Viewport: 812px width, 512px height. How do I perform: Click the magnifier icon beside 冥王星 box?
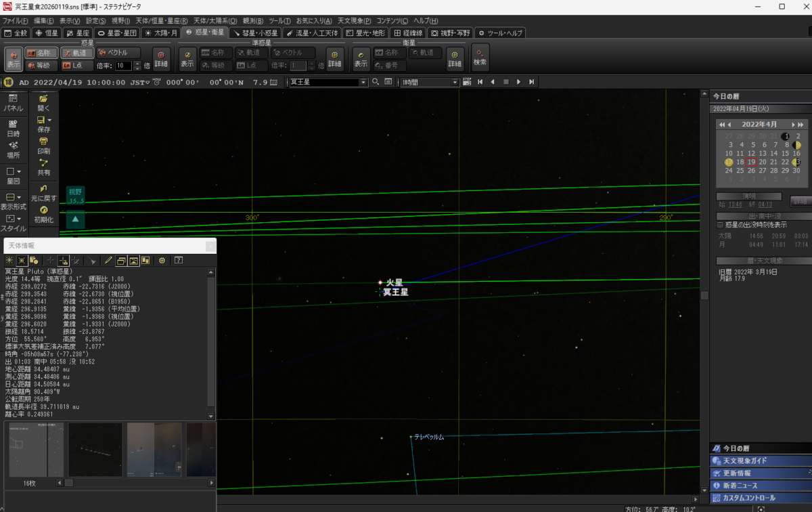pos(376,82)
